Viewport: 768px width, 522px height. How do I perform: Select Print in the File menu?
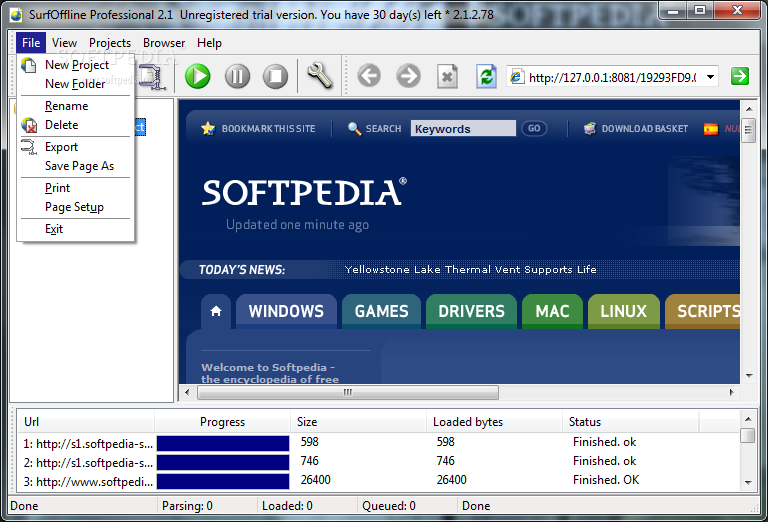(76, 189)
